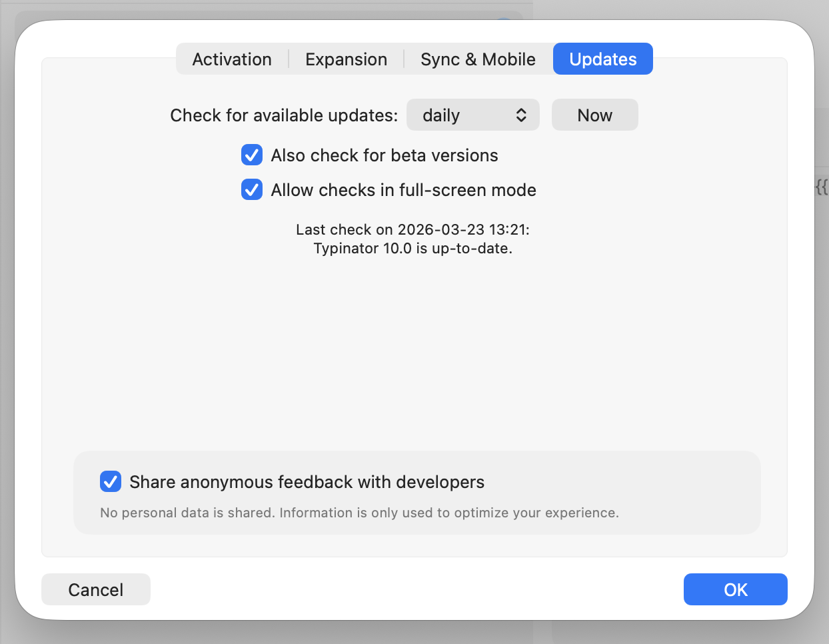Switch to the Activation tab
Image resolution: width=829 pixels, height=644 pixels.
pos(231,59)
